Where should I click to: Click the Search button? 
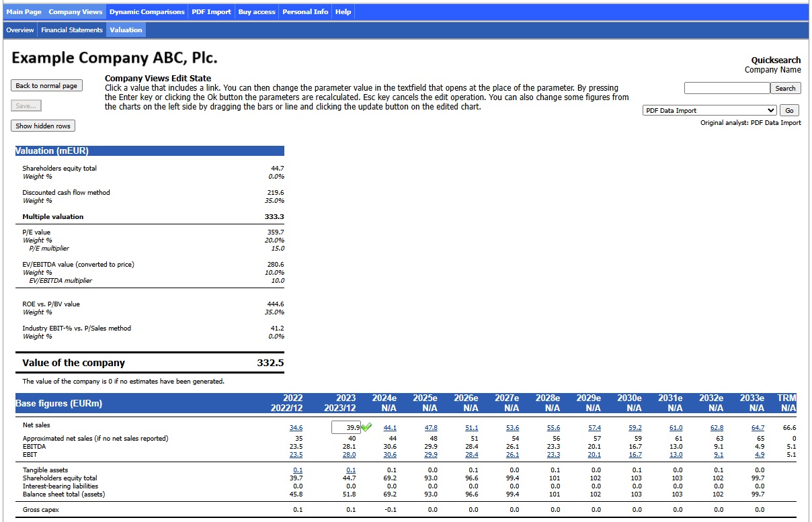click(785, 88)
